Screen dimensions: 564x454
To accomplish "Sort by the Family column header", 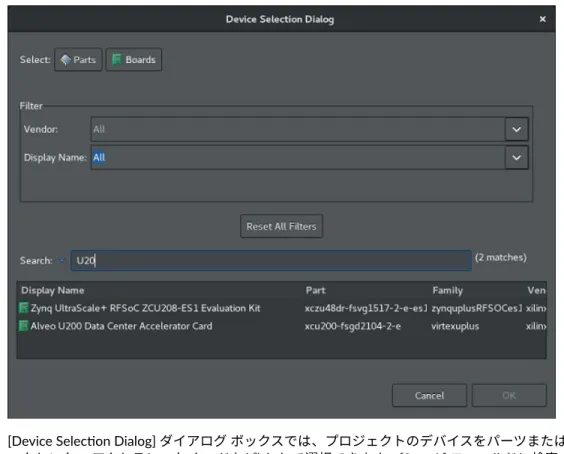I will pos(447,291).
